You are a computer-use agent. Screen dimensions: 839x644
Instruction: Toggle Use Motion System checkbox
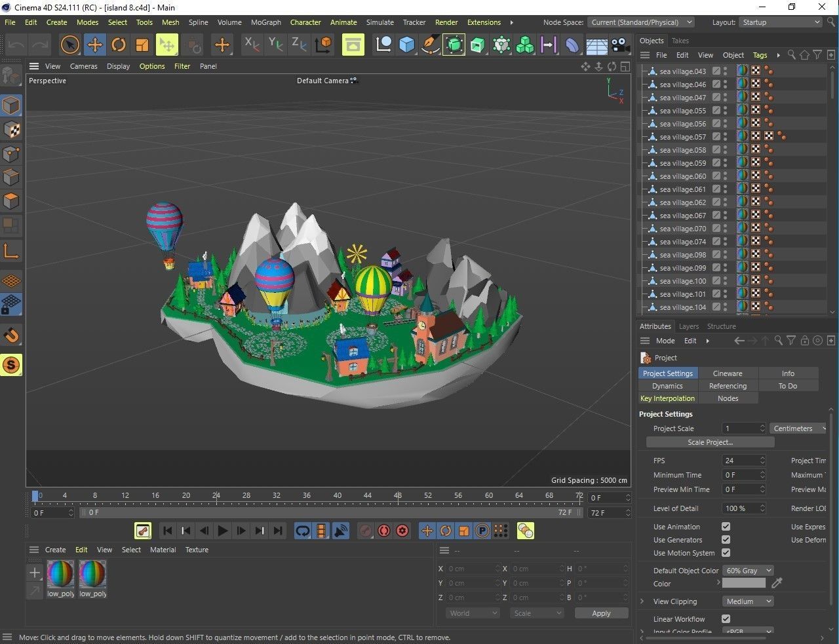click(x=726, y=553)
